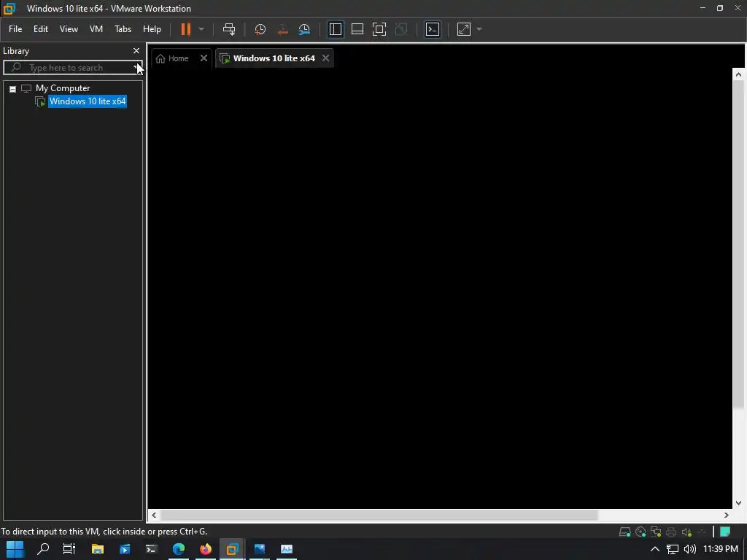Click the USB device status icon
The image size is (747, 560).
pyautogui.click(x=702, y=532)
